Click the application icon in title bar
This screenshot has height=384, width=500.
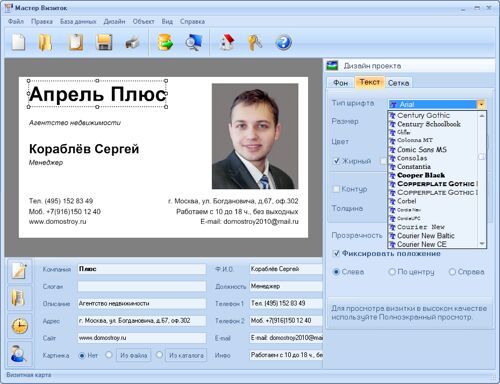(9, 8)
